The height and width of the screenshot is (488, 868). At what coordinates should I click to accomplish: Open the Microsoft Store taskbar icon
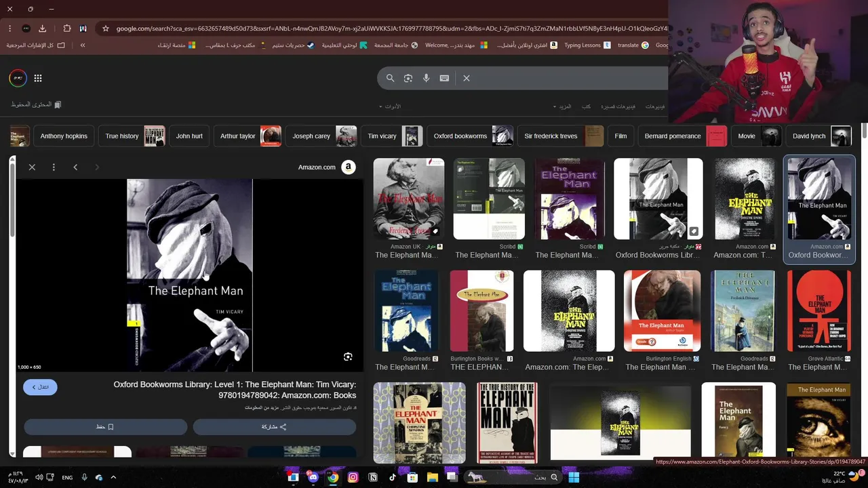tap(412, 477)
